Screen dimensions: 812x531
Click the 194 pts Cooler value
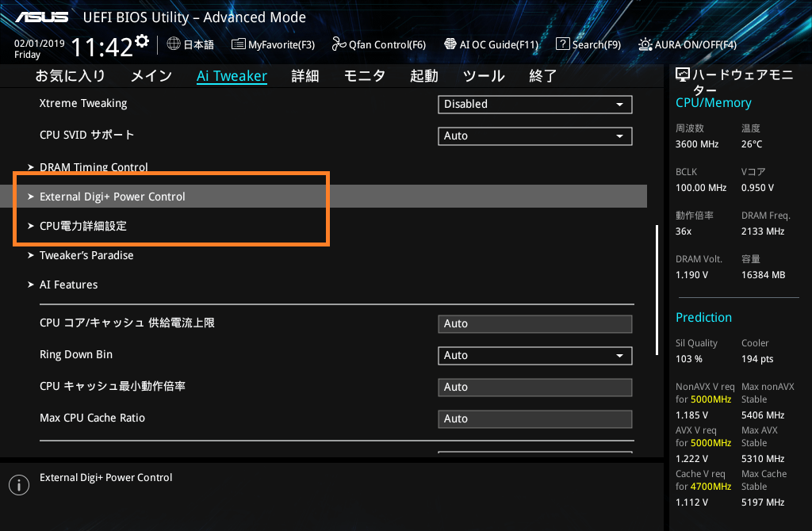pos(757,359)
